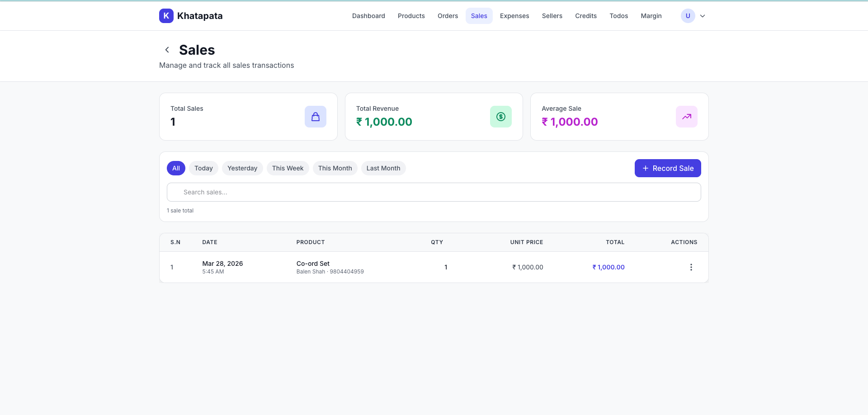Open the Dashboard from the navigation

tap(368, 15)
